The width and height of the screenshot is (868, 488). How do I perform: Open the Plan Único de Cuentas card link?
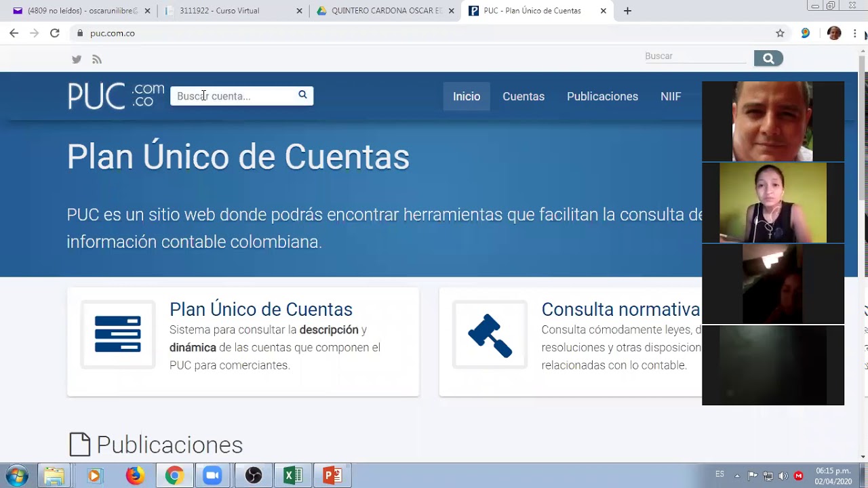click(x=261, y=309)
